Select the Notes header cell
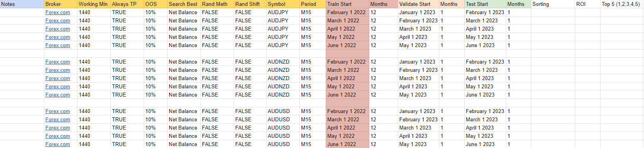644x148 pixels. click(22, 4)
